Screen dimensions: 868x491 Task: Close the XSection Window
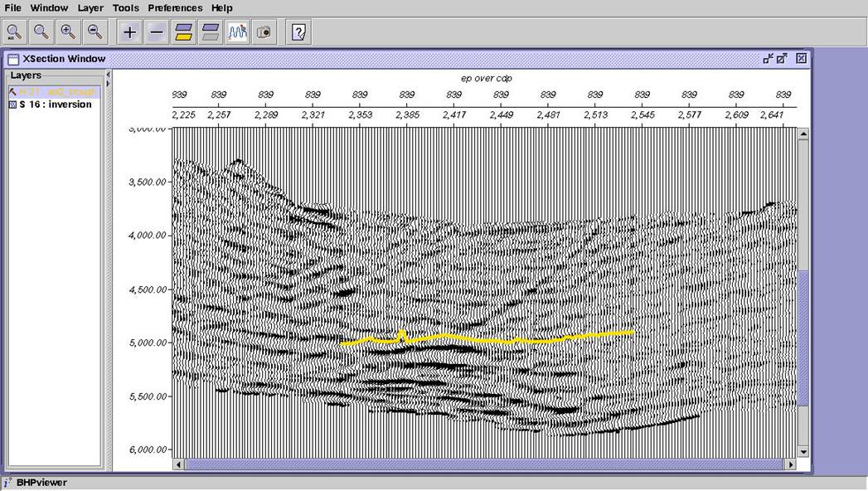(x=801, y=58)
